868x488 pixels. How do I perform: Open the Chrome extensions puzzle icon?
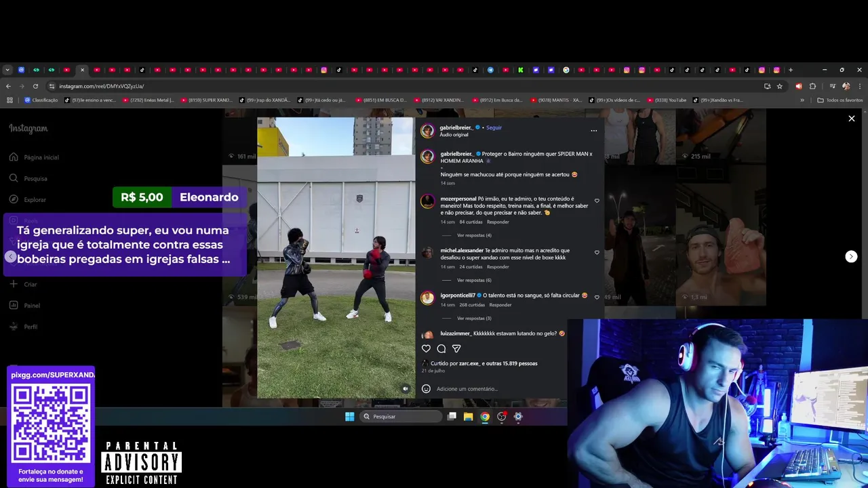[813, 86]
